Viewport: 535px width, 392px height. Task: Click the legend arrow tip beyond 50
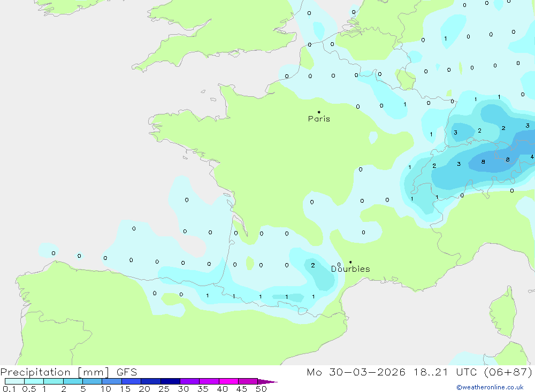(x=267, y=382)
